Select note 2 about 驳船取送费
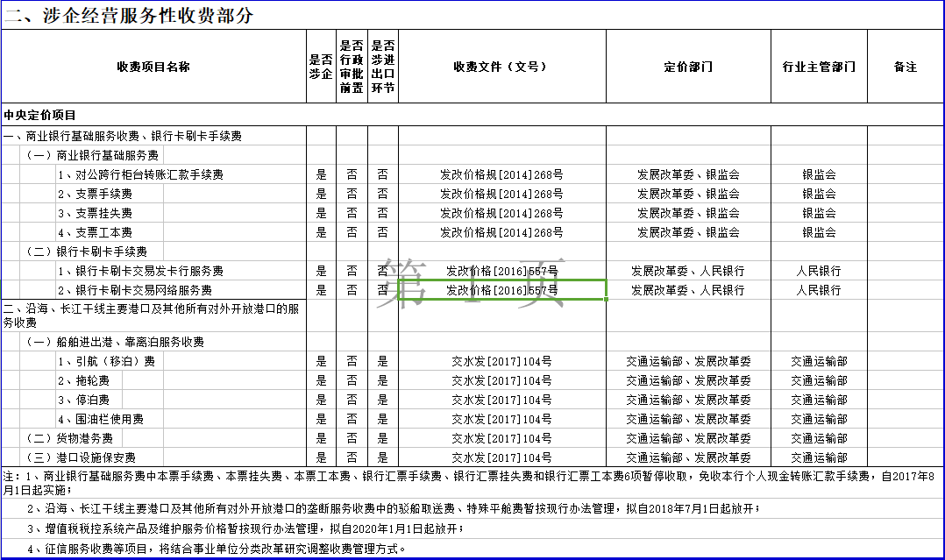The height and width of the screenshot is (560, 945). (472, 509)
